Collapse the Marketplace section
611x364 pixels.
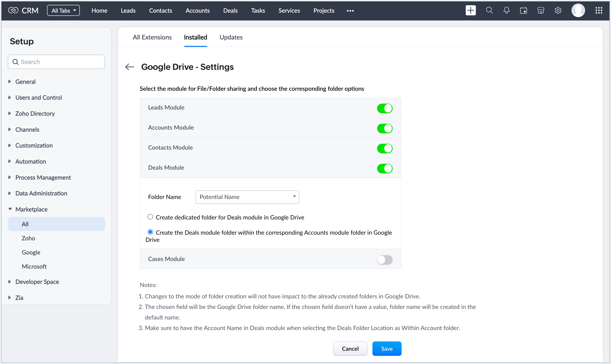[x=31, y=209]
